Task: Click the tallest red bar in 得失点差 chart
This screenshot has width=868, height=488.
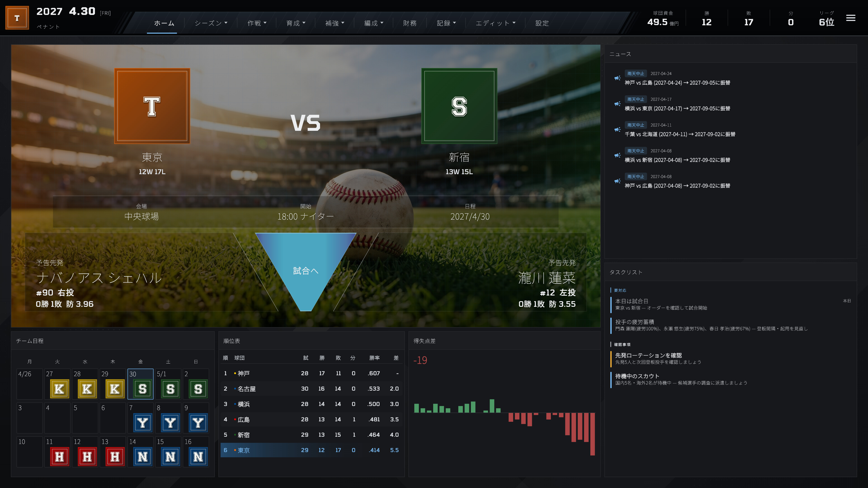Action: click(592, 434)
